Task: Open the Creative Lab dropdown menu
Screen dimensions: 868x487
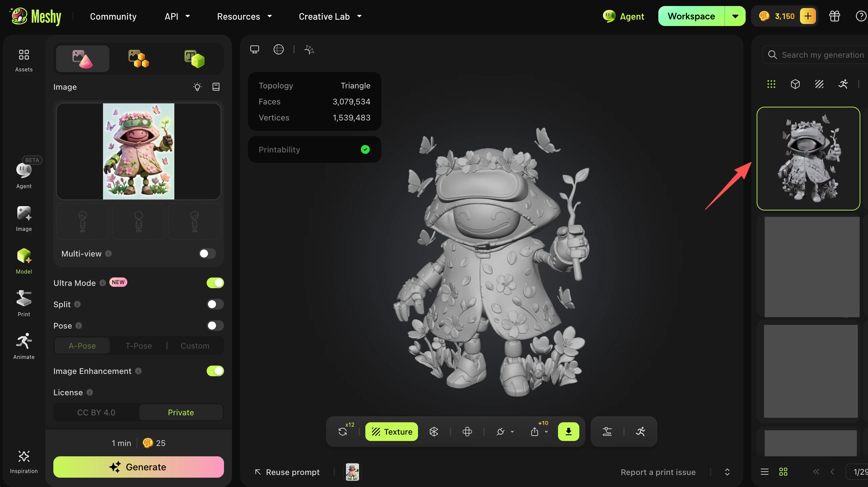Action: [330, 16]
